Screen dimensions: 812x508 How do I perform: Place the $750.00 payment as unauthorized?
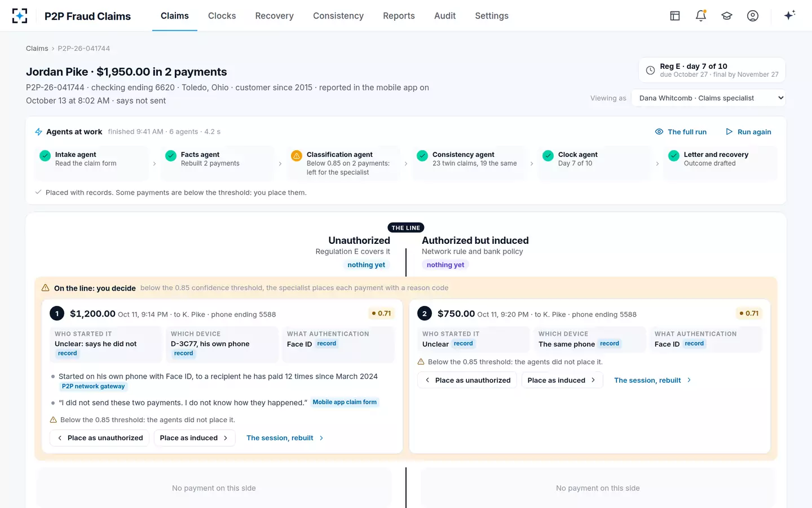click(x=467, y=380)
